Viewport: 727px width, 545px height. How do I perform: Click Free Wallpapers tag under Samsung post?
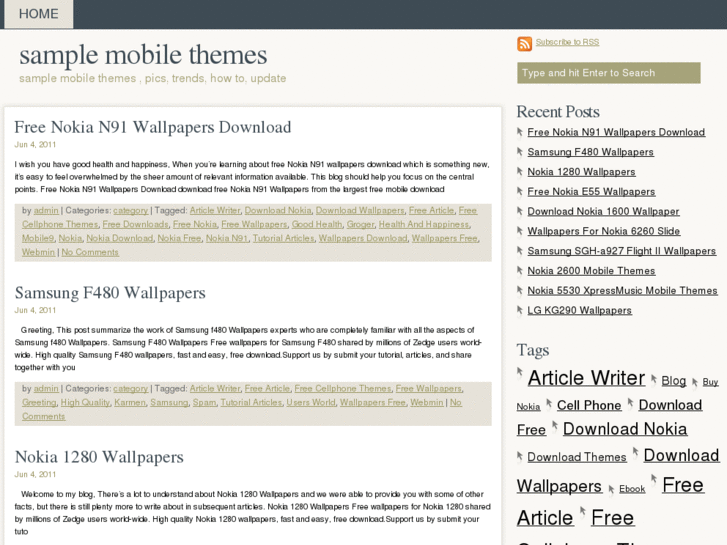[x=428, y=389]
